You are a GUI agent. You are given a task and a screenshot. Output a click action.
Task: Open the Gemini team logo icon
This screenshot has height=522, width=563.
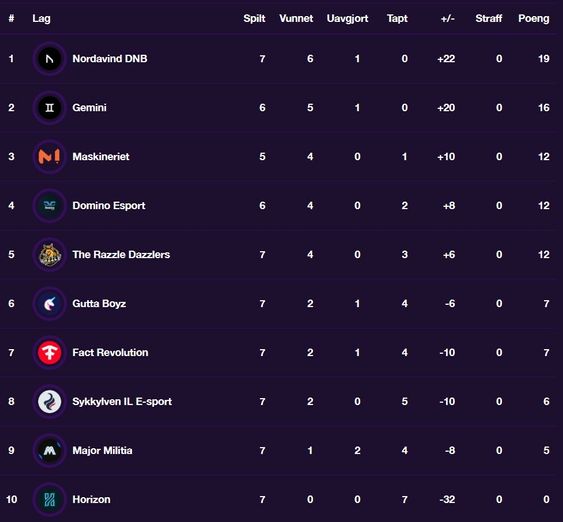(x=50, y=107)
